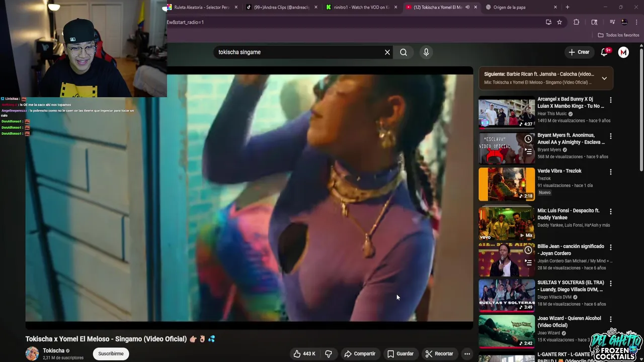Play the Arcangel x Bad Bunny thumbnail
Image resolution: width=644 pixels, height=362 pixels.
(x=507, y=112)
